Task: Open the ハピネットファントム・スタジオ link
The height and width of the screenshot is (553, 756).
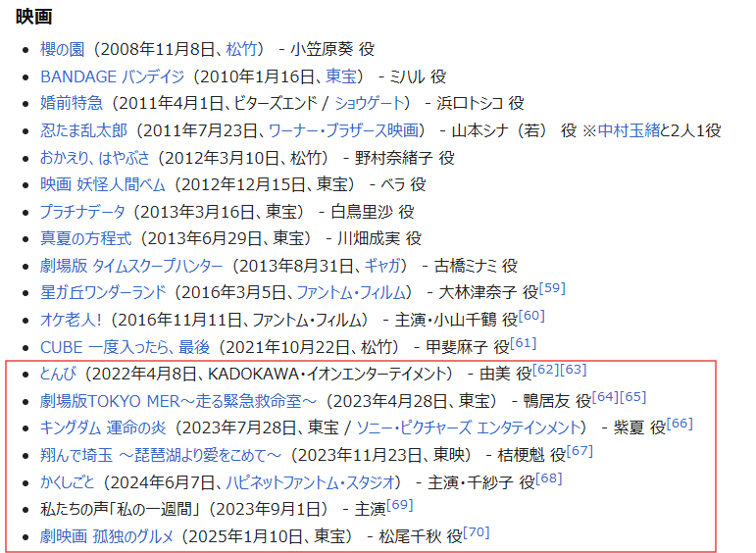Action: [311, 482]
